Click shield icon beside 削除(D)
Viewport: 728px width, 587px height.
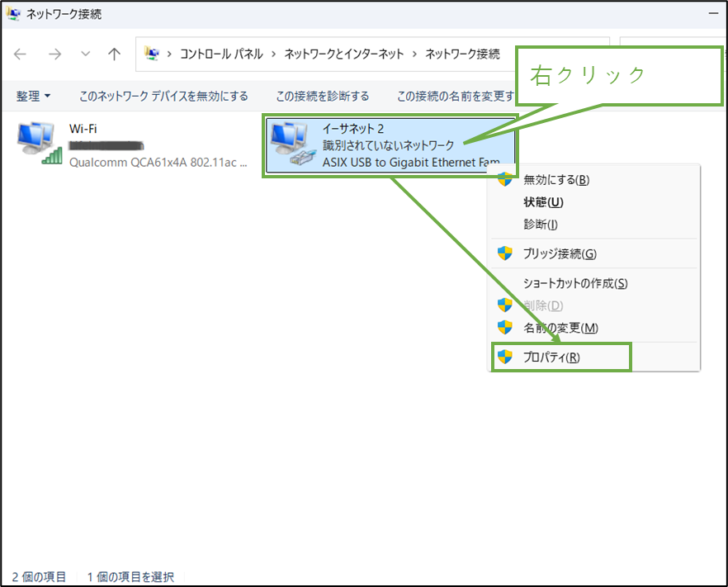[x=504, y=305]
